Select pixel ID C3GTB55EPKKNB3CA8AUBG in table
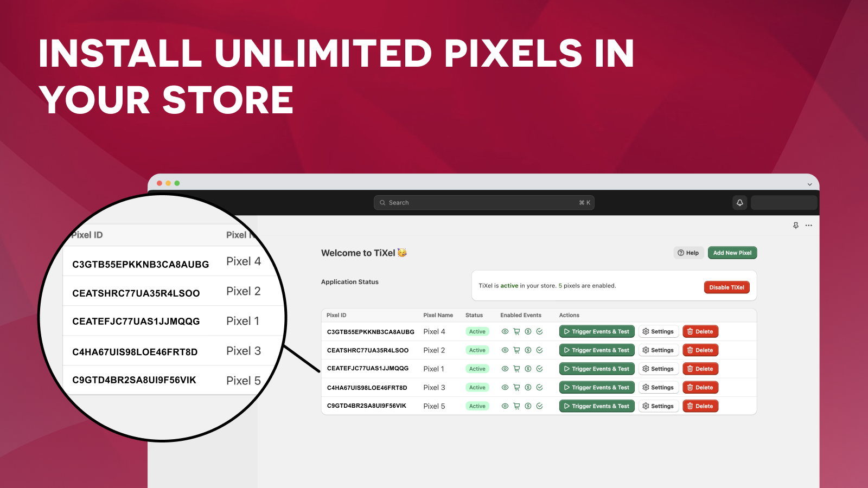This screenshot has width=868, height=488. (371, 332)
